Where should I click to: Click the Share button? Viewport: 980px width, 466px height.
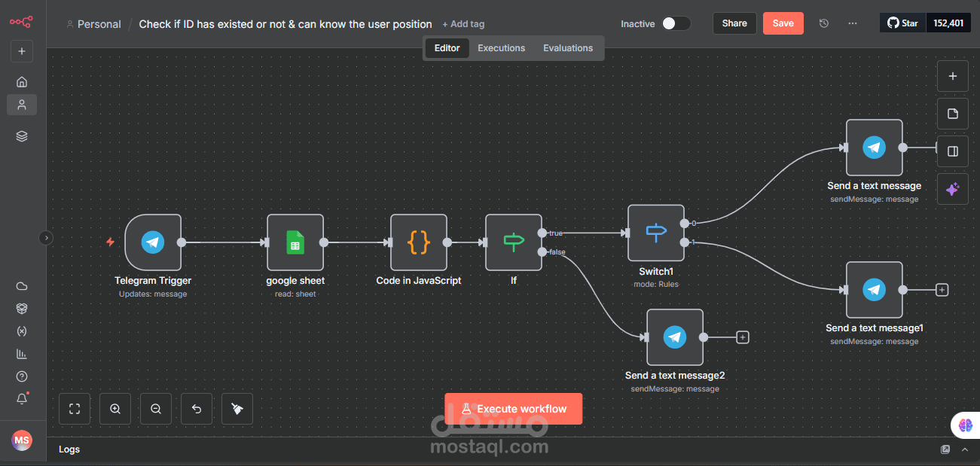734,23
